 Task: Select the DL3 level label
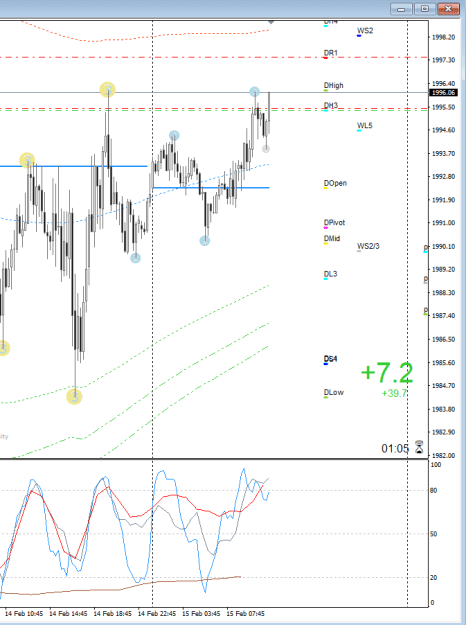click(x=330, y=274)
